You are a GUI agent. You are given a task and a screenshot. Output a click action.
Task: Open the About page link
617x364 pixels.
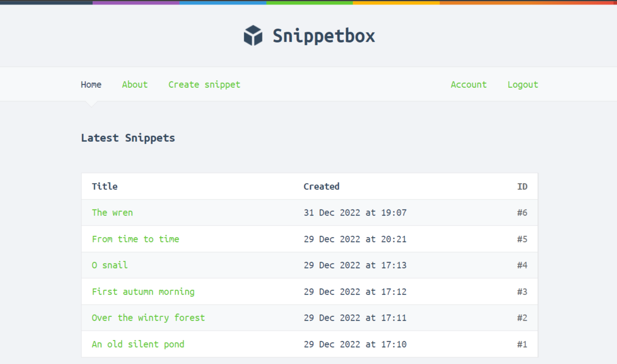coord(135,85)
